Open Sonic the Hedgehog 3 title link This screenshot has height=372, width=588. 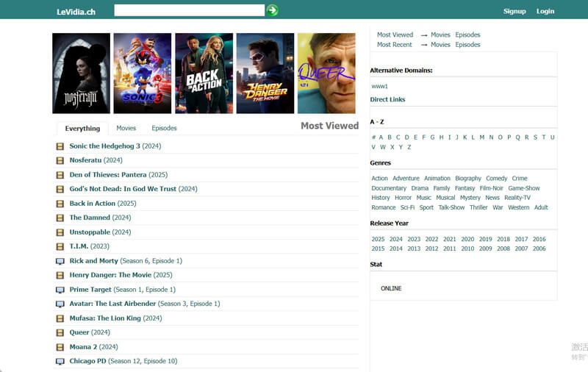[x=104, y=146]
